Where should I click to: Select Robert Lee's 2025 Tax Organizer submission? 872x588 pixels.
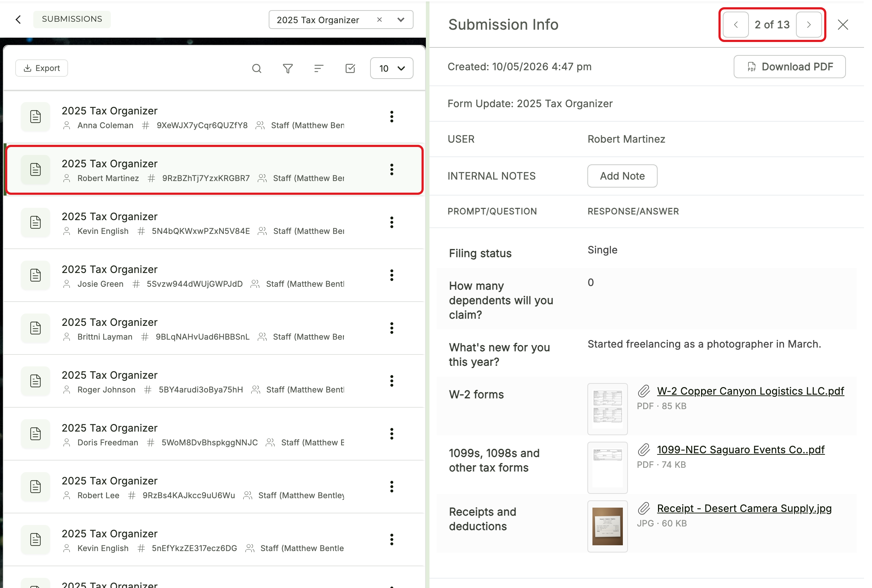[x=214, y=487]
